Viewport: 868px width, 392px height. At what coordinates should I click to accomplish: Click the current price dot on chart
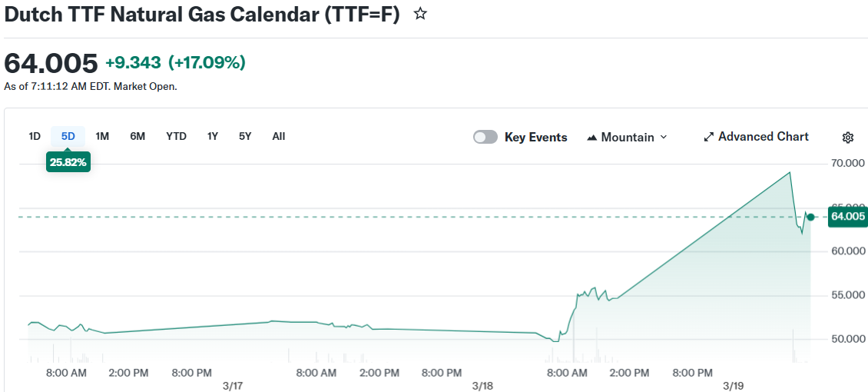pyautogui.click(x=810, y=217)
